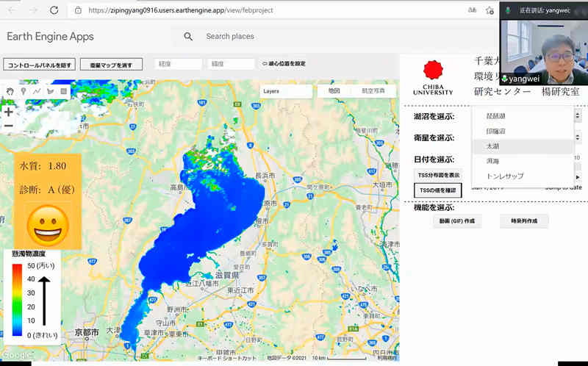Screen dimensions: 588x366
Task: Click the search magnifier icon
Action: [x=188, y=36]
